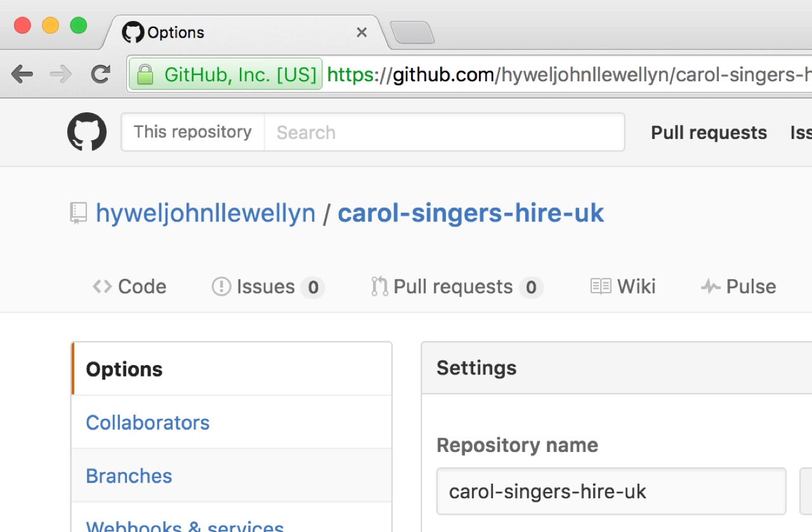Open the repository Pull requests tab
This screenshot has height=532, width=812.
[457, 287]
